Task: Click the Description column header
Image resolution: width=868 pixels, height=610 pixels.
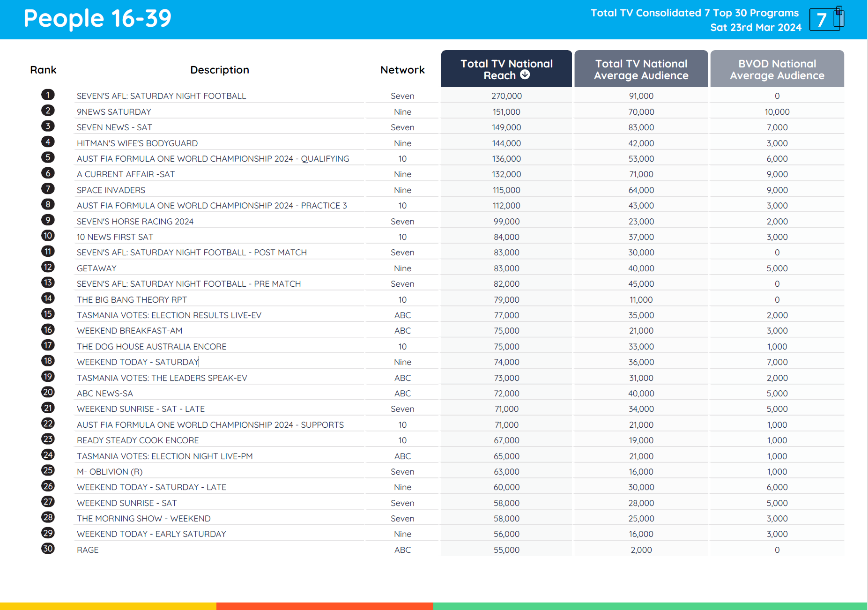Action: pyautogui.click(x=220, y=70)
